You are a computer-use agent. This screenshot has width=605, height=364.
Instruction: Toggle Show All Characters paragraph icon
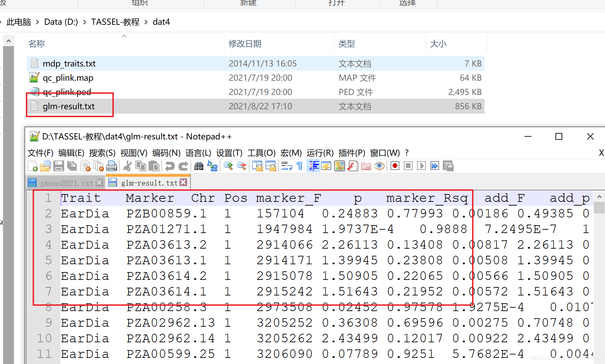299,166
